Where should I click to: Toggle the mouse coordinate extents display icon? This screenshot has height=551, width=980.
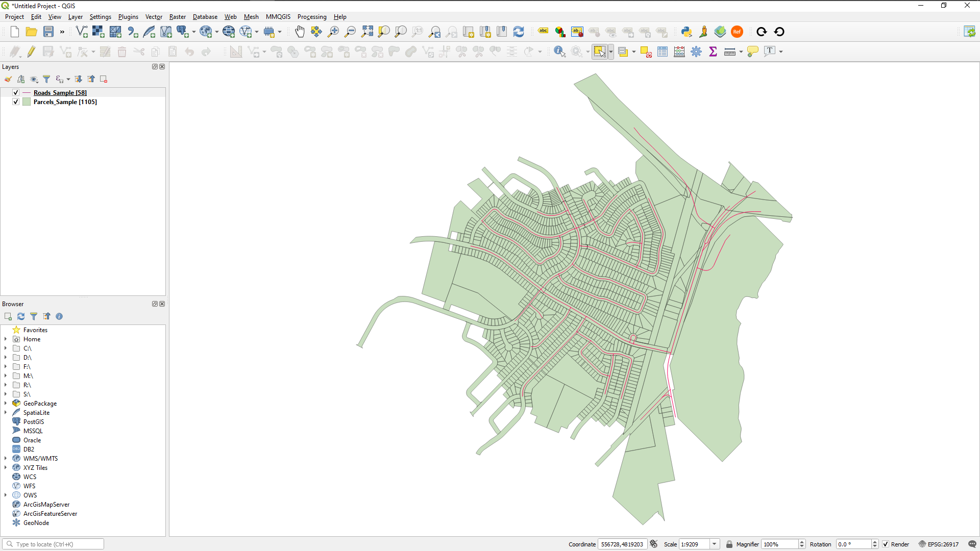654,544
